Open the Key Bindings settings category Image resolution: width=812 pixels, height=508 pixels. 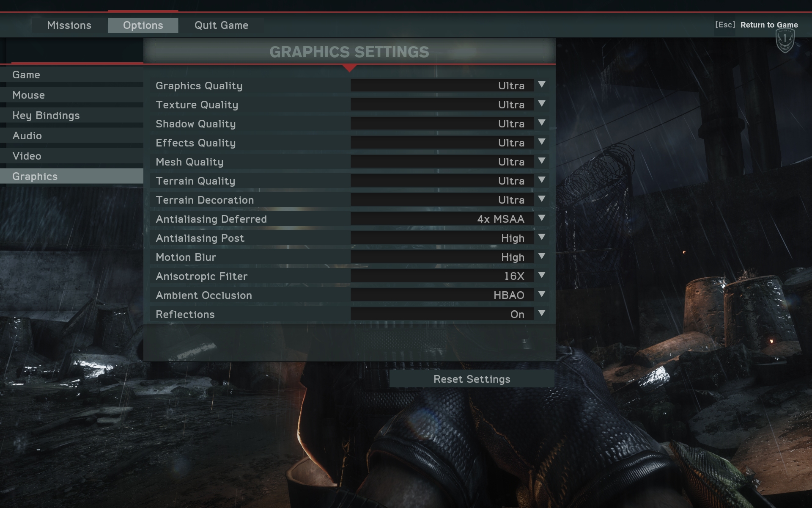pos(72,115)
